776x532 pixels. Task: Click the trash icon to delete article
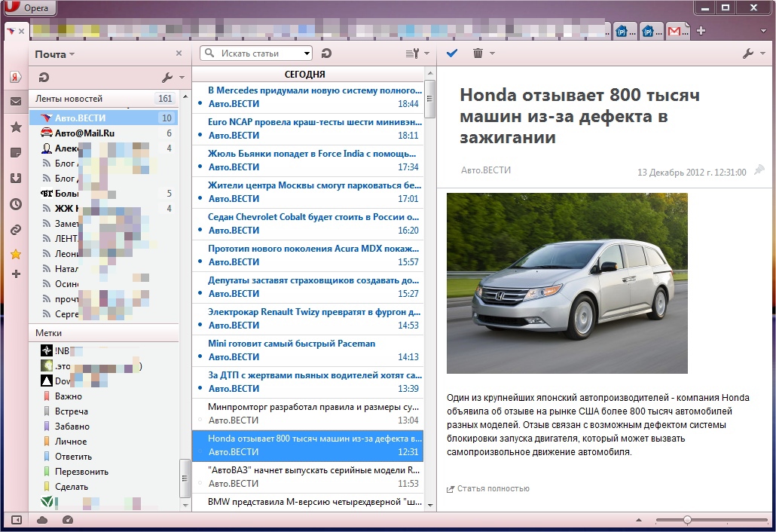478,54
